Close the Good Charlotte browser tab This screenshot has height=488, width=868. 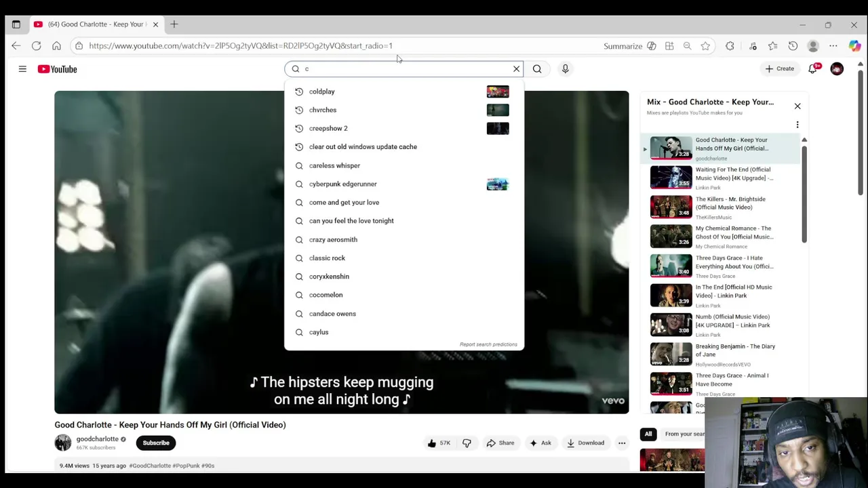pyautogui.click(x=155, y=24)
